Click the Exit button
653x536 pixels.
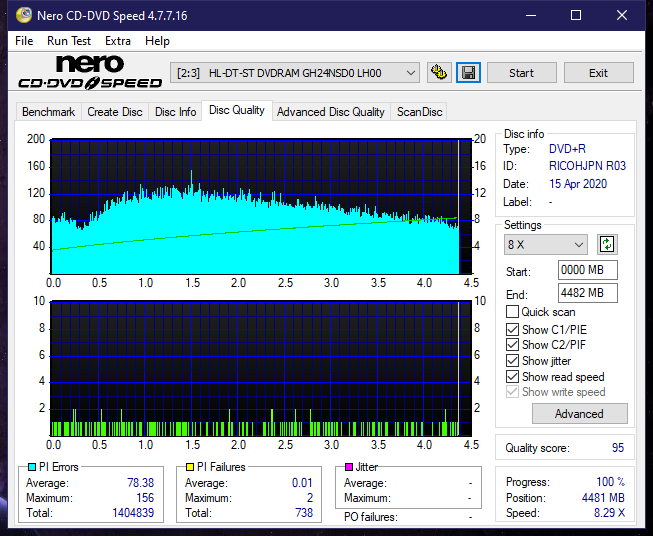coord(598,73)
